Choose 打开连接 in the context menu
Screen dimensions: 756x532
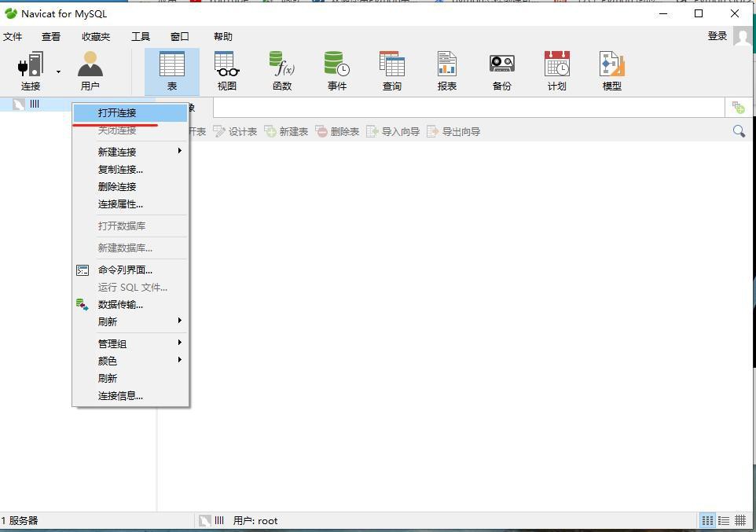coord(130,113)
